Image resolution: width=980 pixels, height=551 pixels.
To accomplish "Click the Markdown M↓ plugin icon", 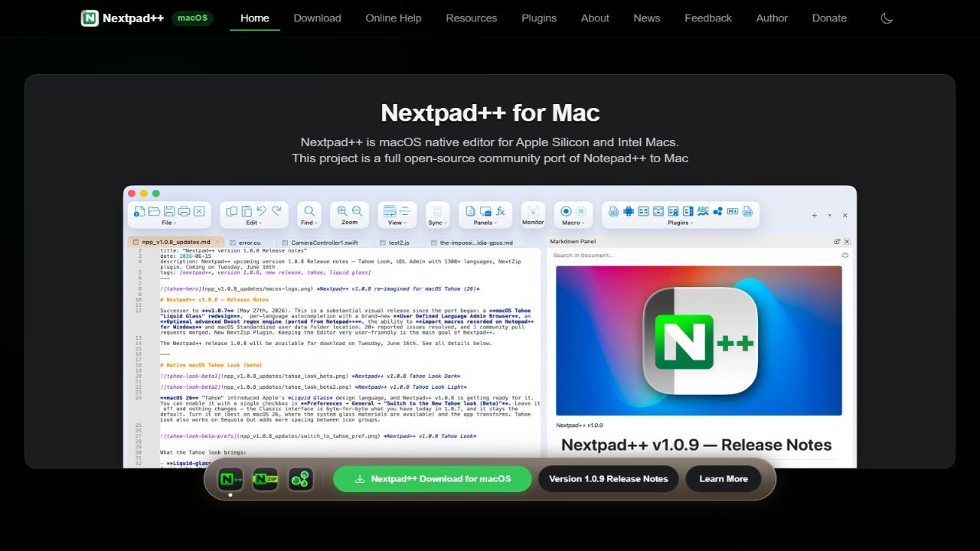I will (732, 211).
